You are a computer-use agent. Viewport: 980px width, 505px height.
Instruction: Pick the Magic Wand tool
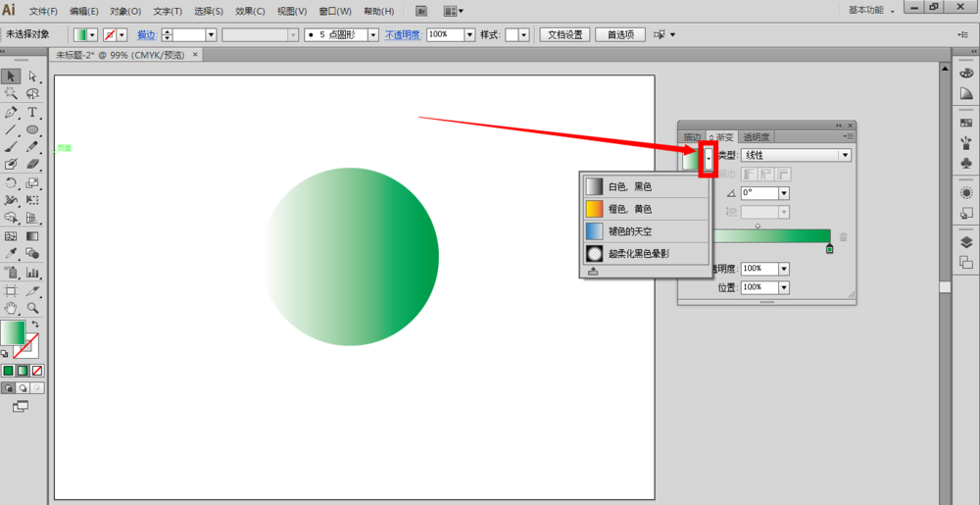coord(11,94)
